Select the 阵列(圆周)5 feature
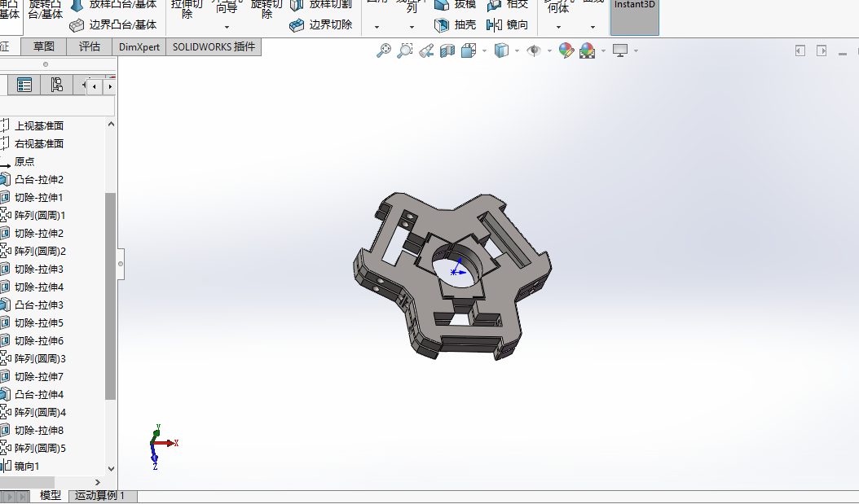The height and width of the screenshot is (504, 859). click(40, 448)
